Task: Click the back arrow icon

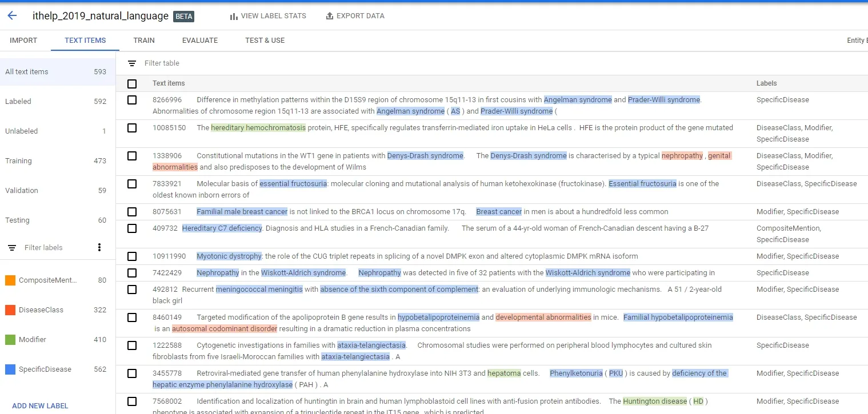Action: coord(12,16)
